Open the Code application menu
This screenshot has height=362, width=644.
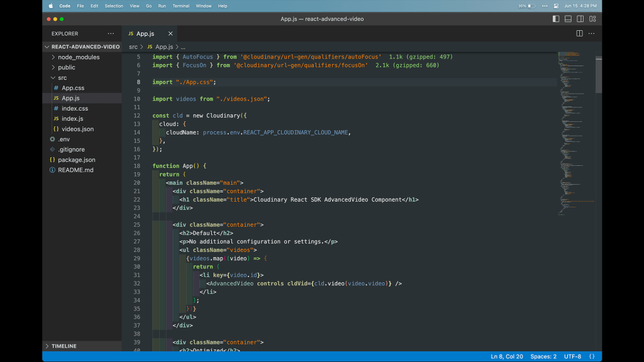pos(65,6)
